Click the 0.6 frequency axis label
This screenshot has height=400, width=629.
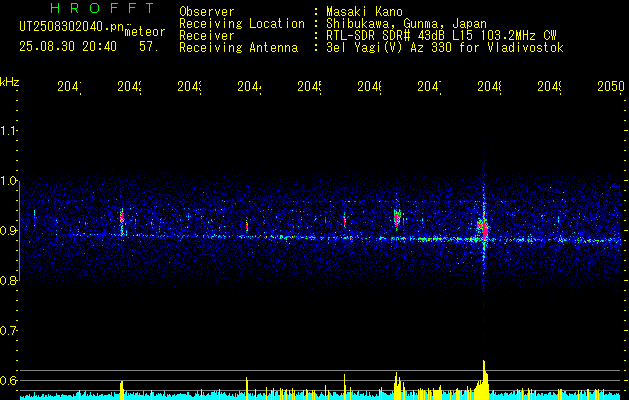[x=8, y=380]
